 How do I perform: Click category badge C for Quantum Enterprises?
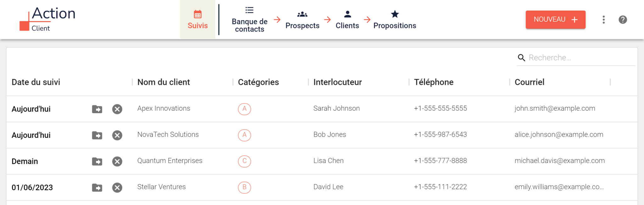244,161
